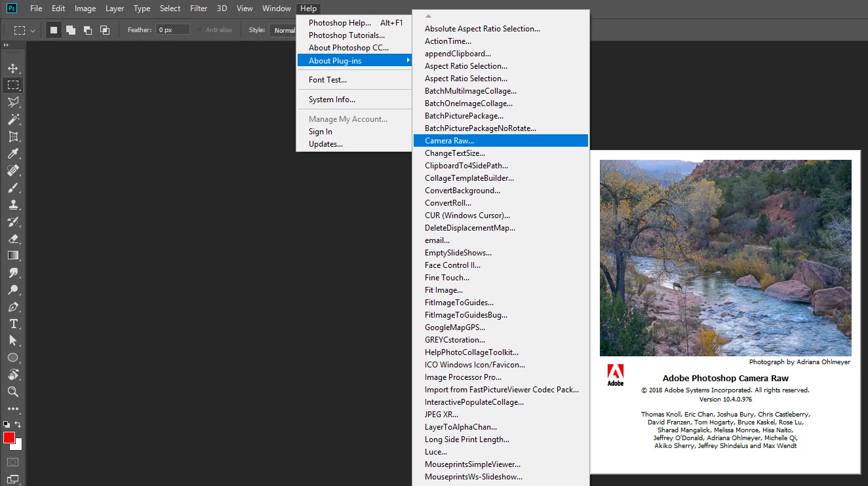Expand the About Plug-ins submenu
This screenshot has height=486, width=868.
354,60
